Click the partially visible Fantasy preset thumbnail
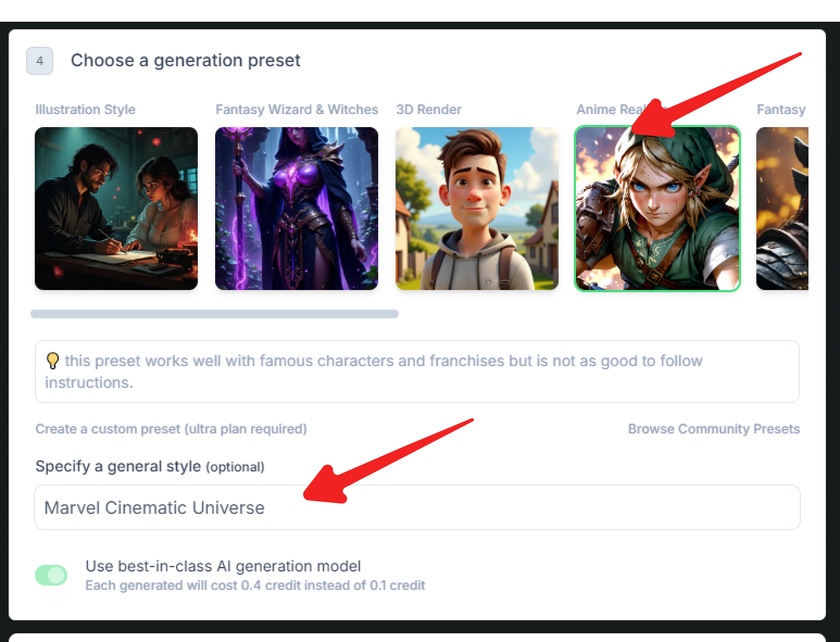 [782, 209]
